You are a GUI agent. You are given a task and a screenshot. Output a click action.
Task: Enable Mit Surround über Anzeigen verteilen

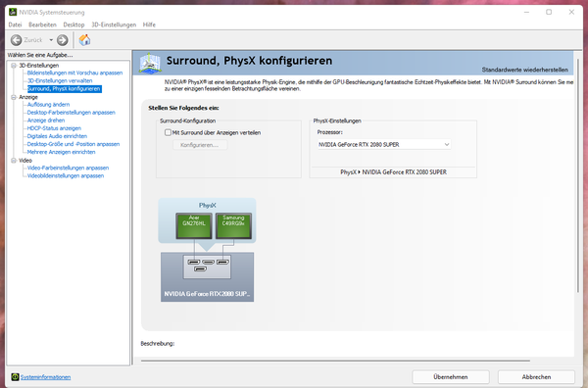point(168,132)
